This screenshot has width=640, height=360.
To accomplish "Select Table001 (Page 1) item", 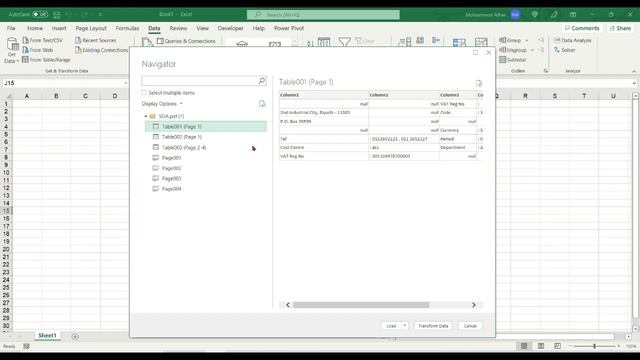I will pos(206,127).
